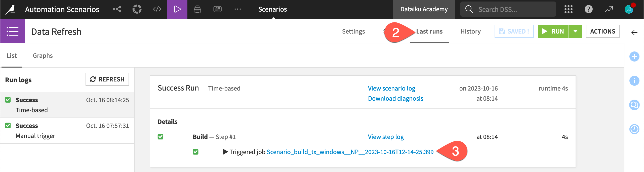Open the timeline clock icon in sidebar

[634, 129]
